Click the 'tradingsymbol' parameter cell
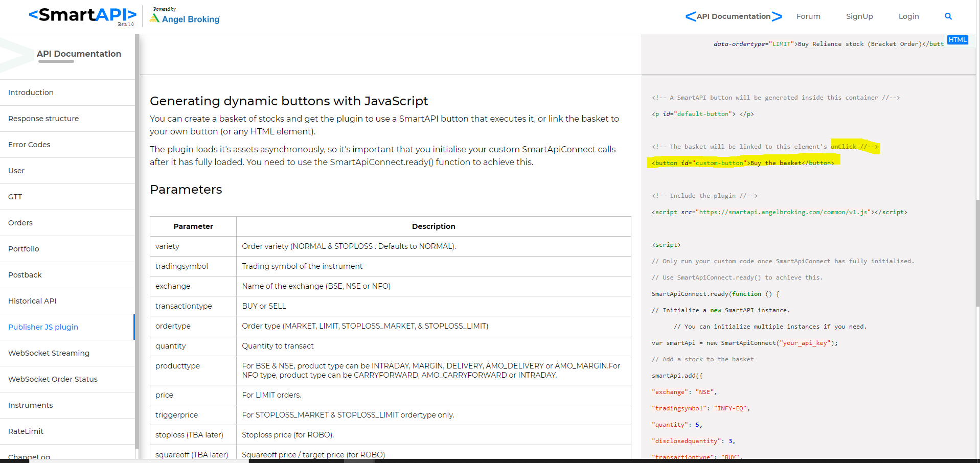980x463 pixels. [193, 266]
